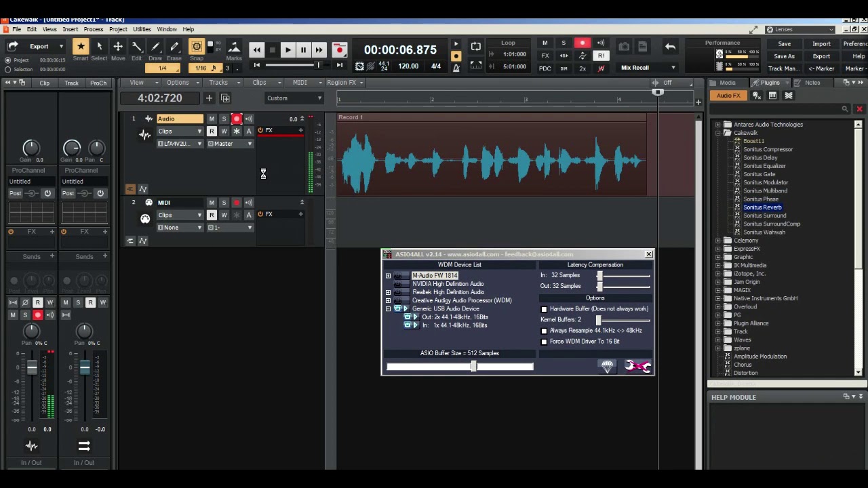Expand the Antares Audio Technologies folder
Image resolution: width=868 pixels, height=488 pixels.
pos(718,125)
